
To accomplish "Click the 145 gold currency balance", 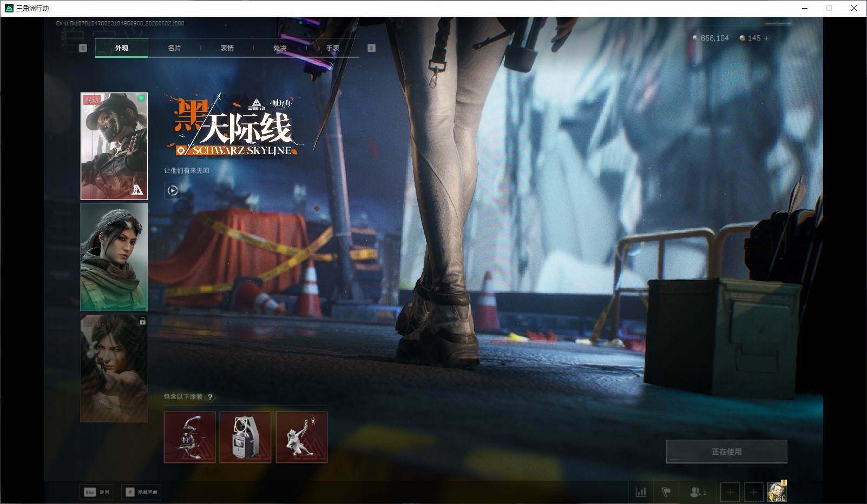I will coord(750,38).
